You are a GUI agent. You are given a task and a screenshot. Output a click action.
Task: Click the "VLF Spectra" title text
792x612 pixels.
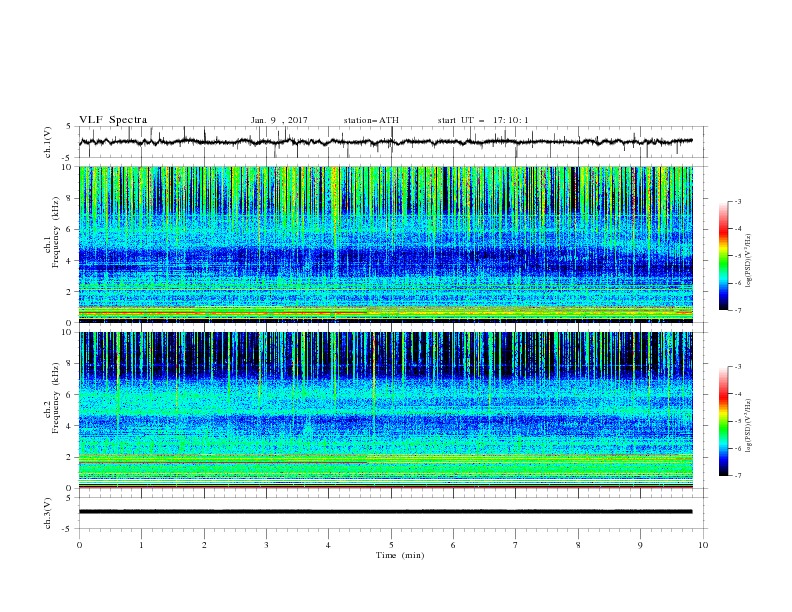[113, 120]
